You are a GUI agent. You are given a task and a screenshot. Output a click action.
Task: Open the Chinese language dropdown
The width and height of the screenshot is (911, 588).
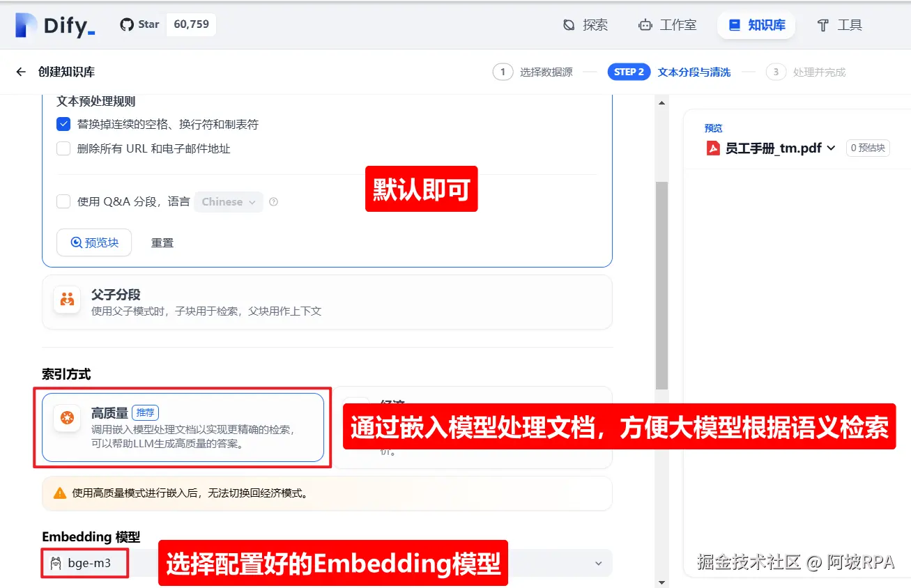coord(229,202)
